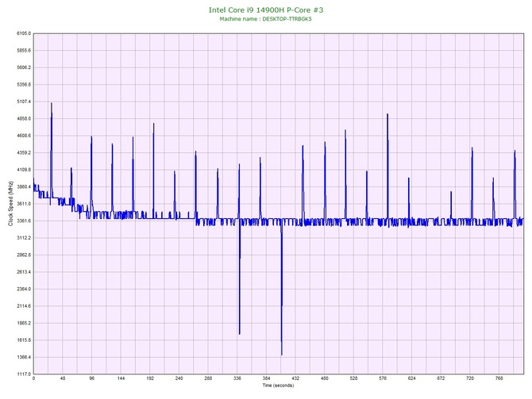Click the "Machine name : DESKTOP-TTRBGK5" subtitle
532x399 pixels.
[x=265, y=19]
